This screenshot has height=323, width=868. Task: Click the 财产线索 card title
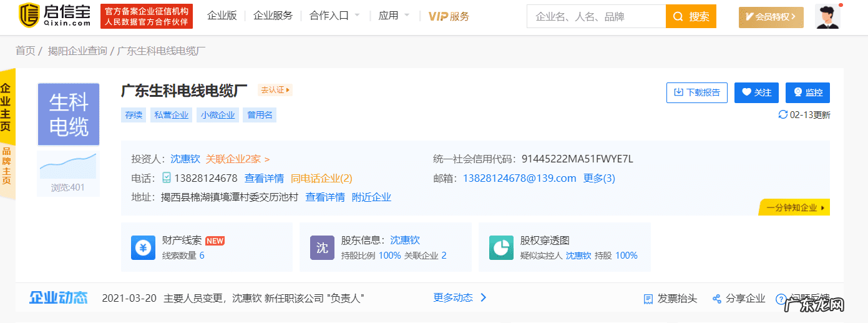tap(182, 240)
